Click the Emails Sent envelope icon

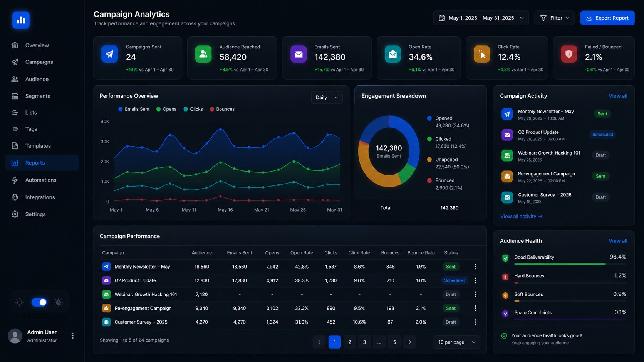point(299,54)
